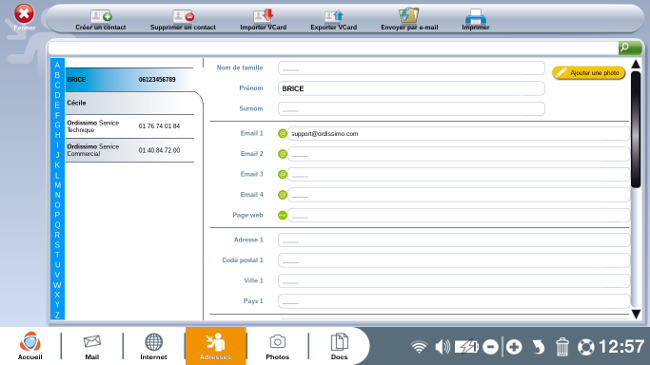Click the Nom de famille field

coord(411,68)
